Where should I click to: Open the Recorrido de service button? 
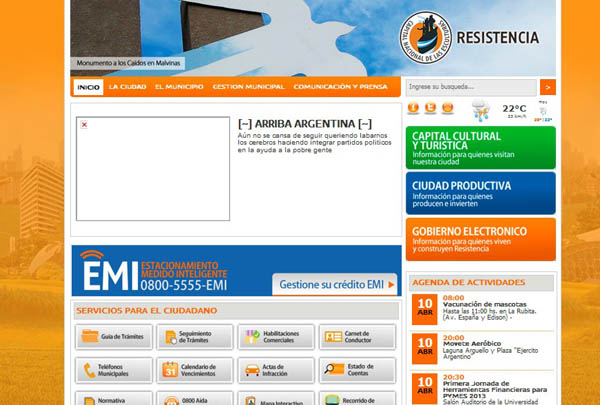(357, 398)
